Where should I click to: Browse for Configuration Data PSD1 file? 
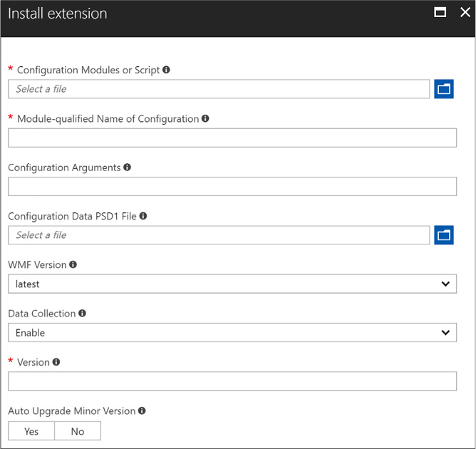[443, 235]
